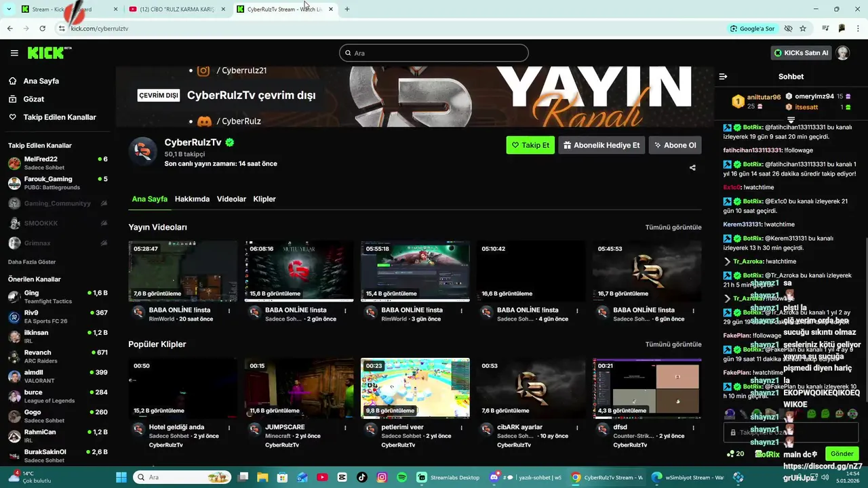Image resolution: width=868 pixels, height=488 pixels.
Task: Click KICKs Satın Al button
Action: [x=802, y=53]
